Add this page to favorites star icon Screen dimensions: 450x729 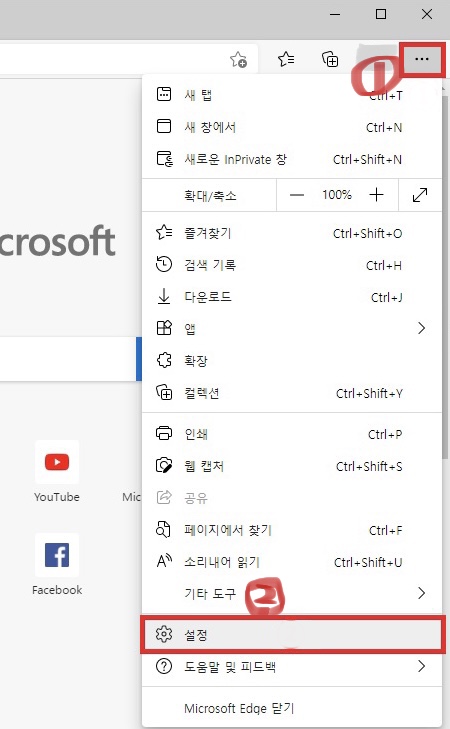(x=238, y=60)
